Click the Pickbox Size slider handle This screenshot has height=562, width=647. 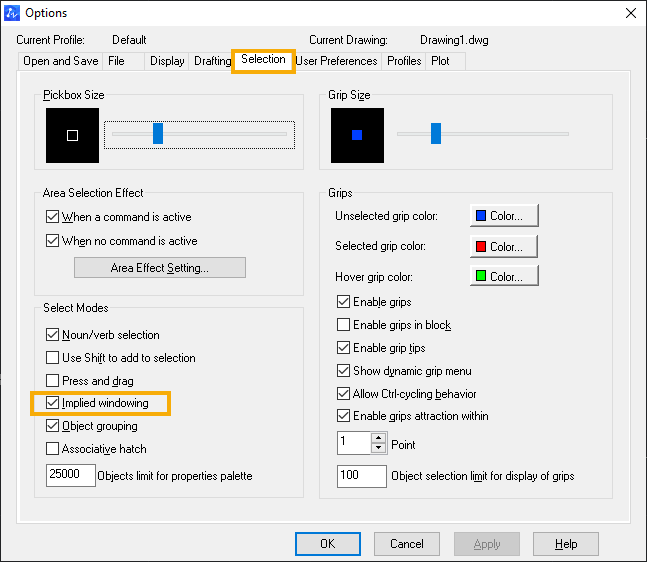click(x=158, y=133)
